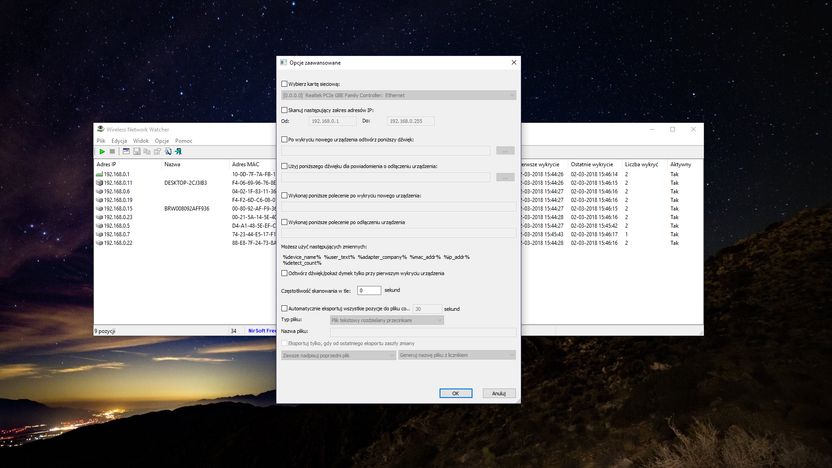Image resolution: width=832 pixels, height=468 pixels.
Task: Enable 'Automatycznie eksportuj wszystkie pozycje do pliku'
Action: point(284,308)
